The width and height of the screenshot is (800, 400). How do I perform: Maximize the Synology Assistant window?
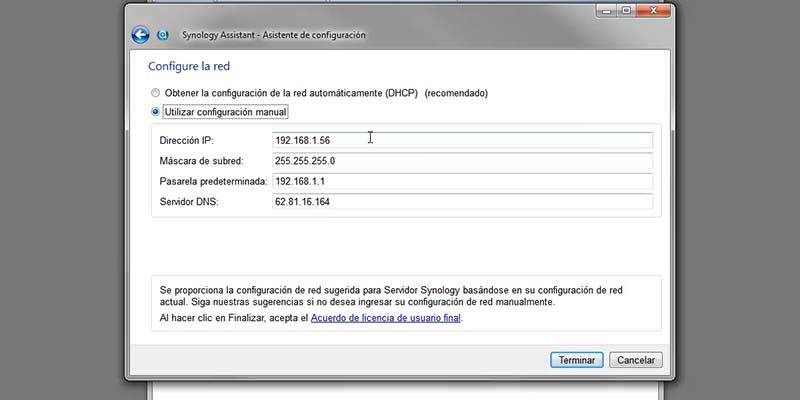[626, 10]
